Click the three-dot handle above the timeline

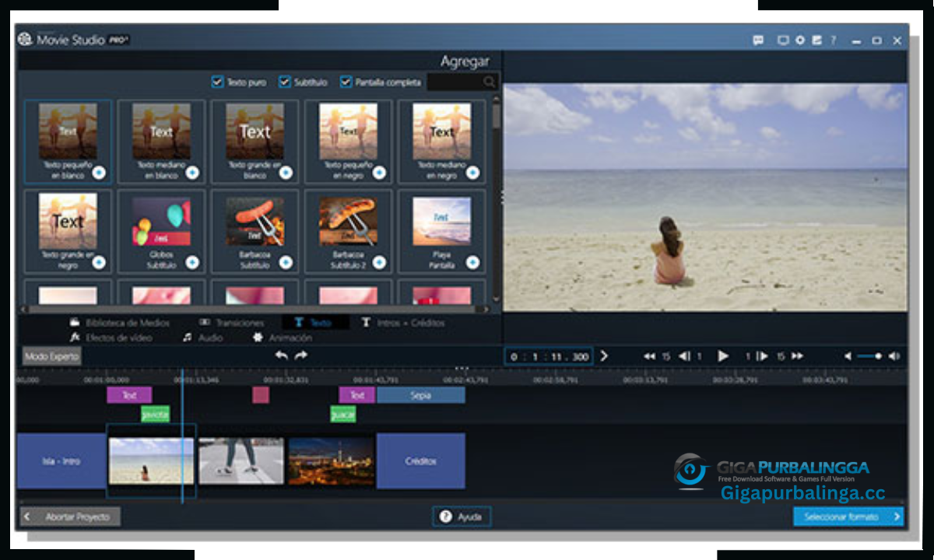coord(462,368)
